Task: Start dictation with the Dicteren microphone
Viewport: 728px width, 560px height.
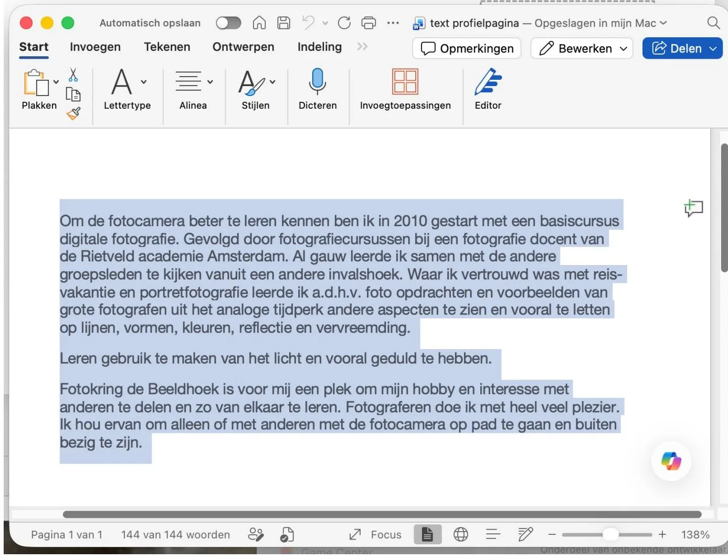Action: 318,90
